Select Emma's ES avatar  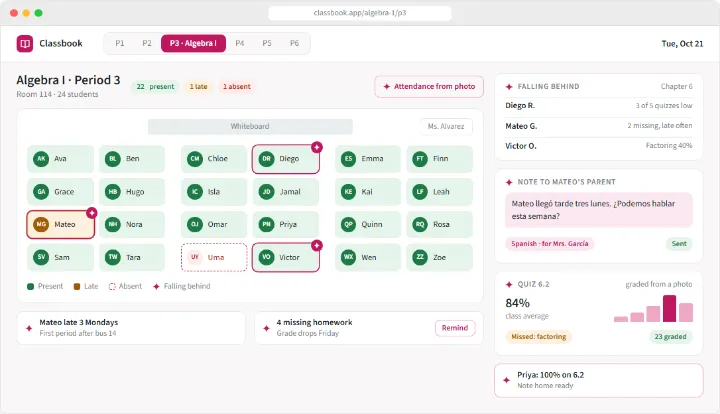348,159
